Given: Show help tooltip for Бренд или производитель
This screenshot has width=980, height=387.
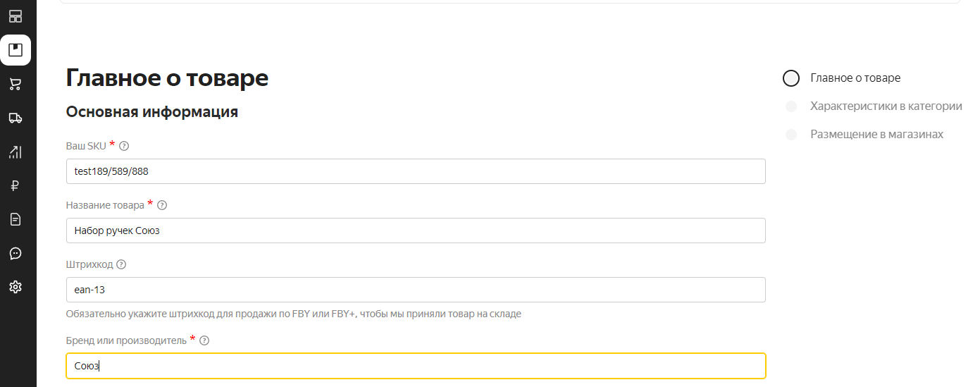Looking at the screenshot, I should pyautogui.click(x=204, y=340).
